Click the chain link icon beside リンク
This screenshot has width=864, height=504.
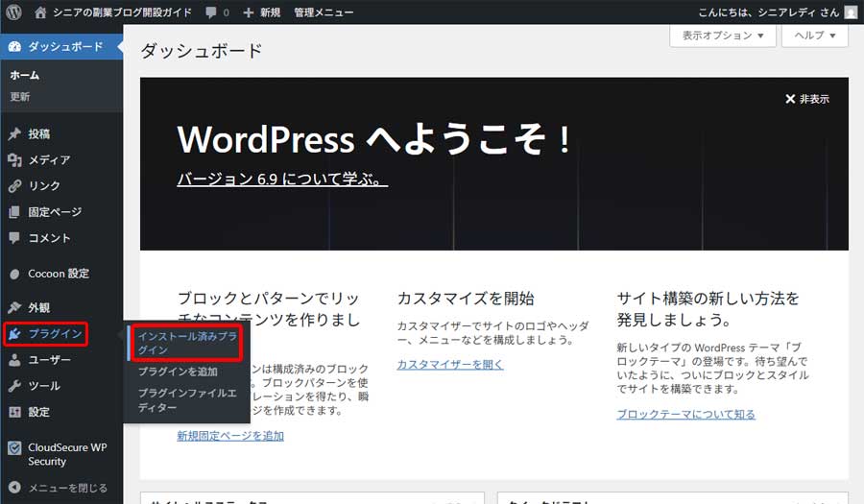pyautogui.click(x=14, y=185)
